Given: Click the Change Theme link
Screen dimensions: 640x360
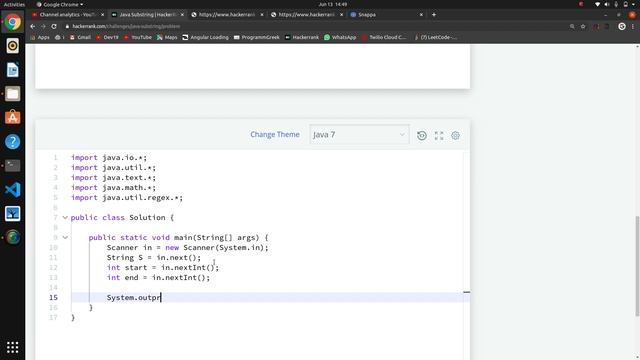Looking at the screenshot, I should [x=275, y=135].
